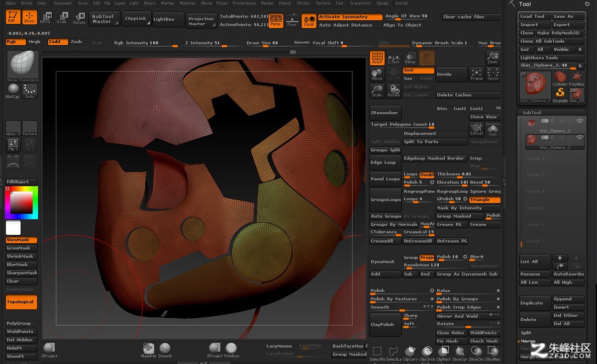Image resolution: width=597 pixels, height=364 pixels.
Task: Click the Xpose icon
Action: 493,75
